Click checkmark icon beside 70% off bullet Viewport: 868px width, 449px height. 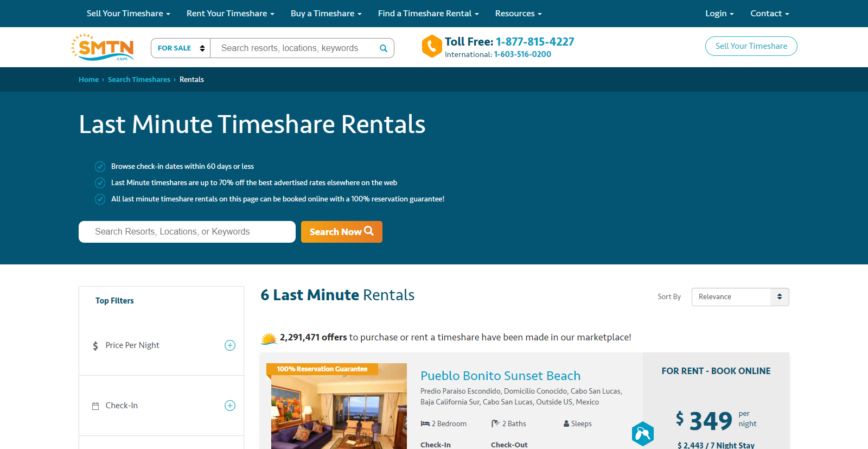100,183
